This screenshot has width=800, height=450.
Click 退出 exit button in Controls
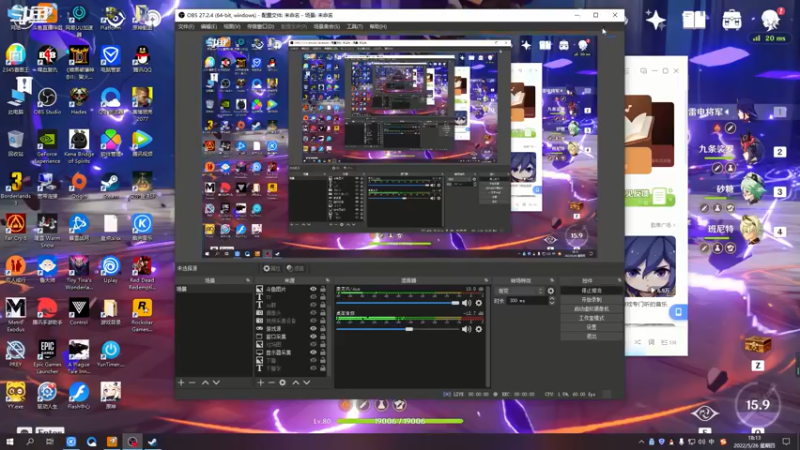point(591,336)
